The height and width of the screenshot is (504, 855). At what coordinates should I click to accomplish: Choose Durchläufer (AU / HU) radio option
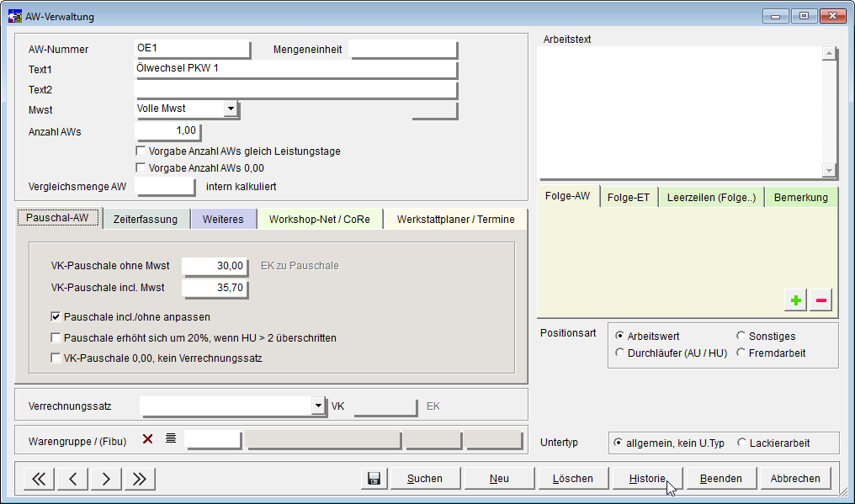coord(619,353)
